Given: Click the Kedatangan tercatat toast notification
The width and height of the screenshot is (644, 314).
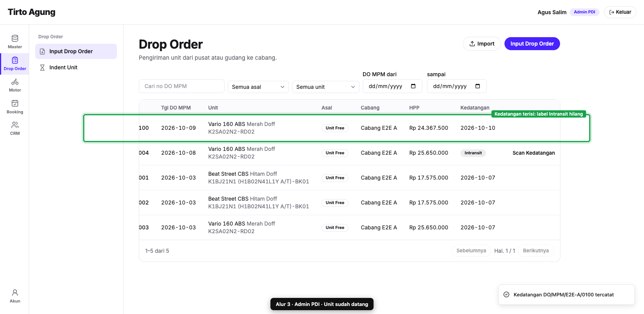Looking at the screenshot, I should point(567,294).
